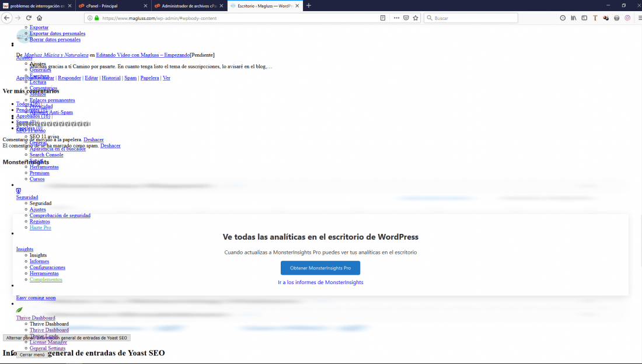Open a new browser tab

[309, 6]
